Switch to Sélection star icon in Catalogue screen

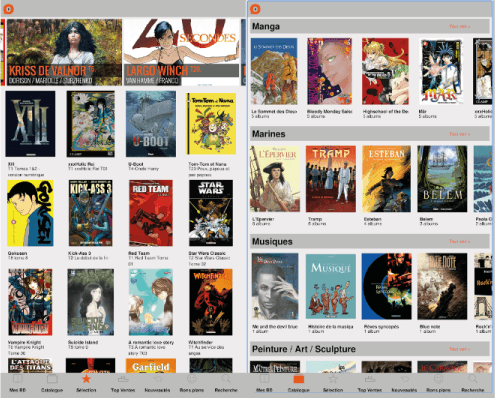(333, 379)
